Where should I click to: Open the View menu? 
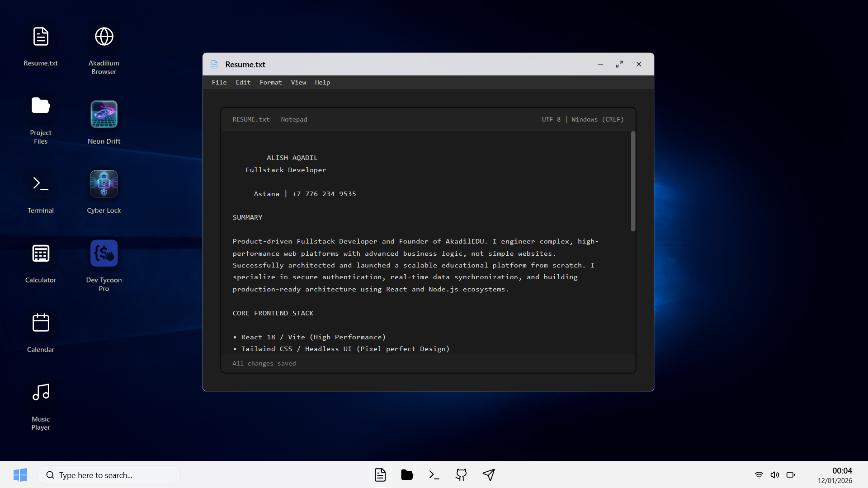pos(298,82)
